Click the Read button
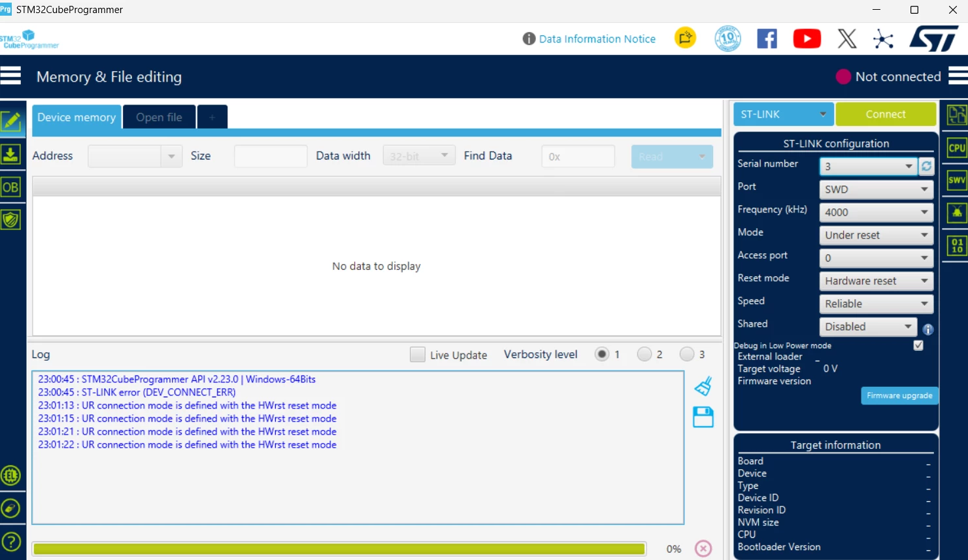Screen dimensions: 968x560 tap(672, 156)
